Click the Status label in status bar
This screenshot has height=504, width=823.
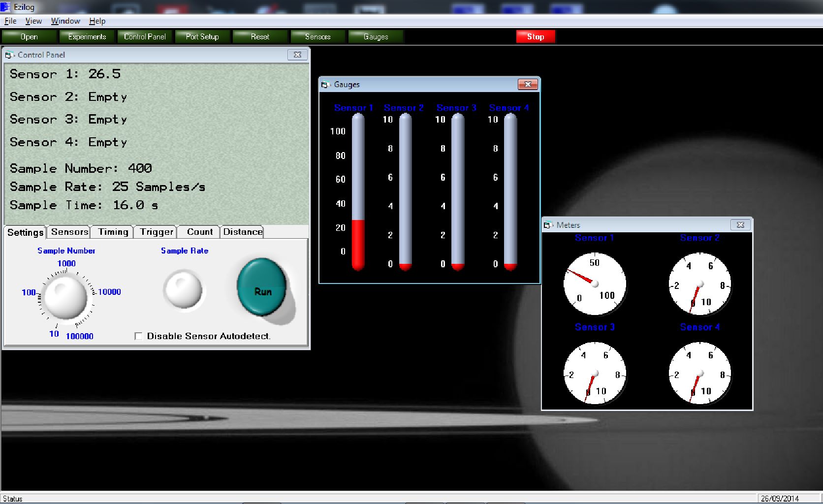pyautogui.click(x=12, y=499)
